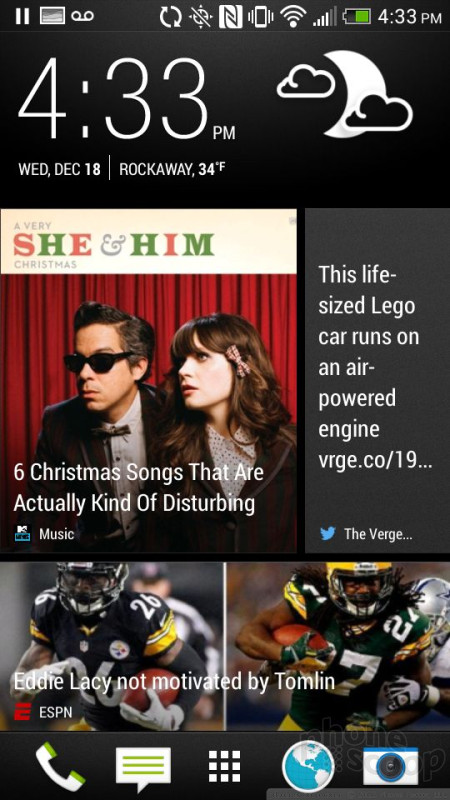Tap the ROCKAWAY, 34°F weather text
This screenshot has width=450, height=800.
coord(172,169)
